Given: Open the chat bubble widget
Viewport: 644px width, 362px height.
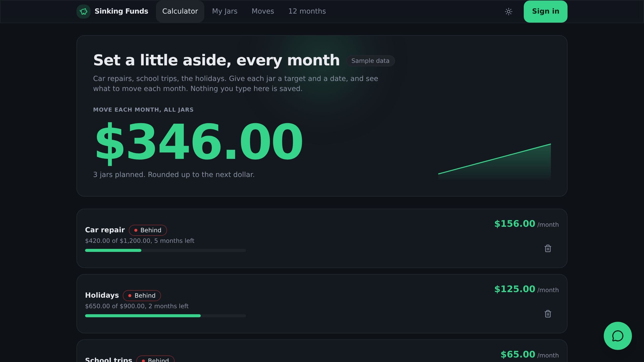Looking at the screenshot, I should click(x=618, y=336).
